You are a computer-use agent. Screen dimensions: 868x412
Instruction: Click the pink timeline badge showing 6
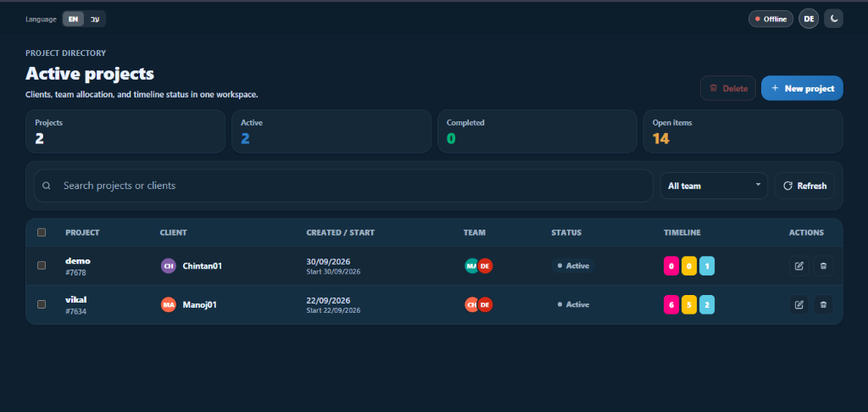coord(671,304)
